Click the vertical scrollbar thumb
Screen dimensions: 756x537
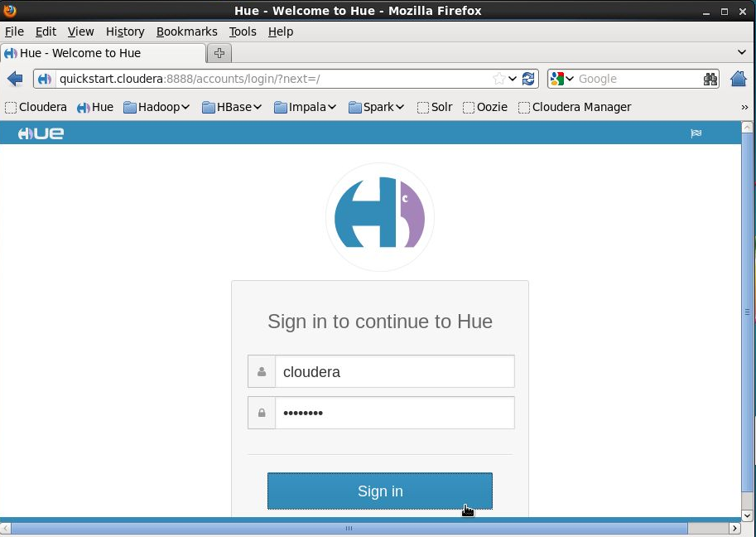pos(747,312)
